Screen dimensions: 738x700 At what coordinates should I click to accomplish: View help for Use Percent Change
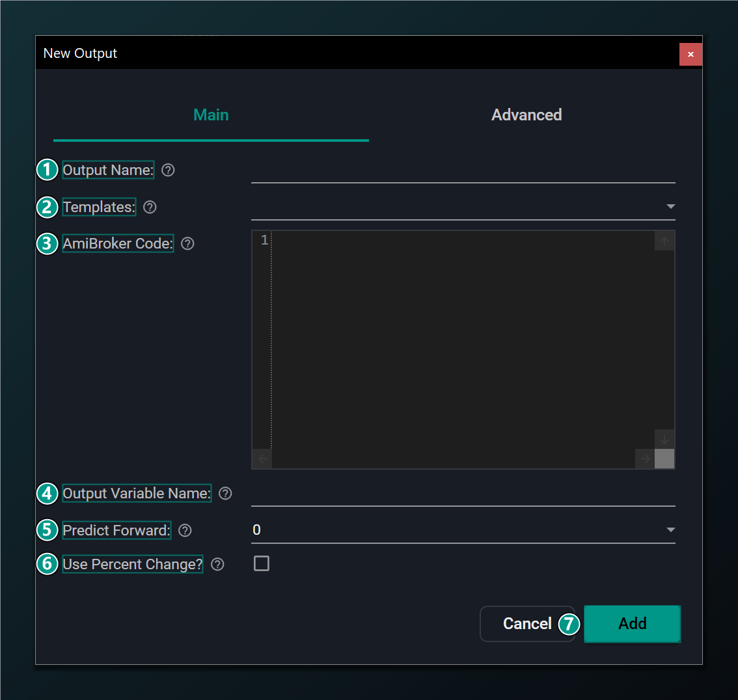coord(217,565)
